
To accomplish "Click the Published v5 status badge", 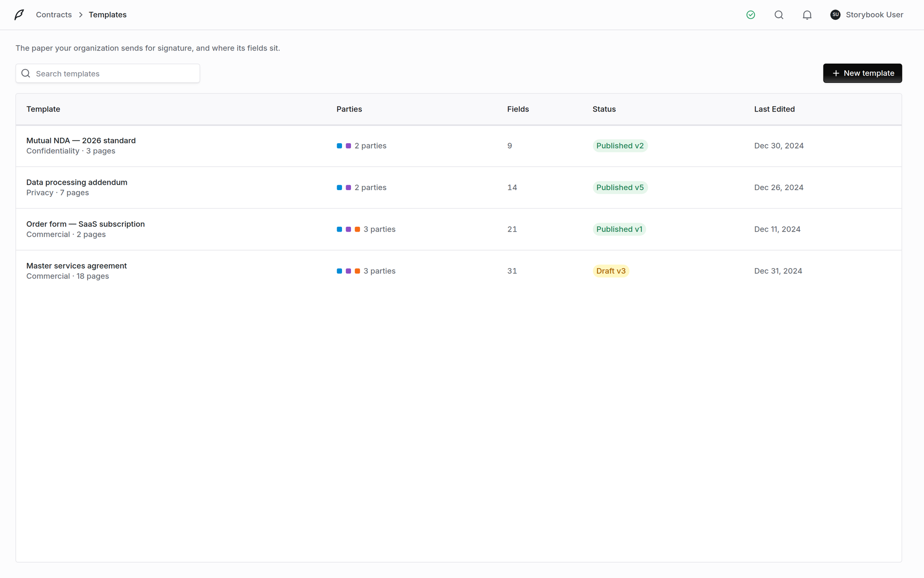I will [620, 187].
